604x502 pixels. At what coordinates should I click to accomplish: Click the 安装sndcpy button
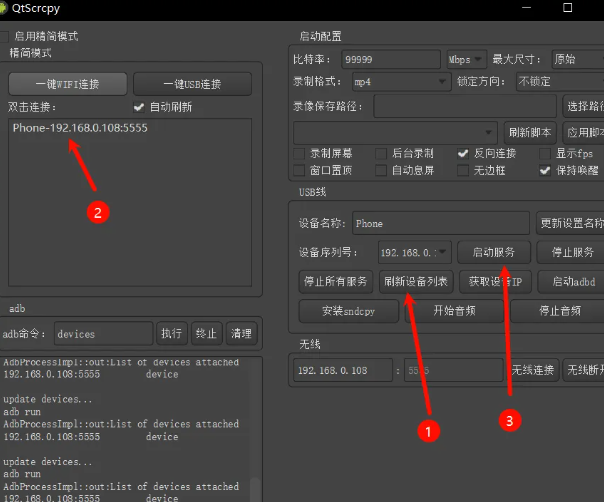[x=347, y=311]
